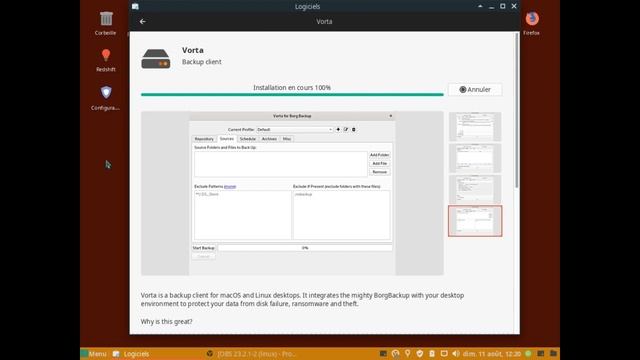Click the display tray icon
Screen dimensions: 640x360
click(444, 353)
